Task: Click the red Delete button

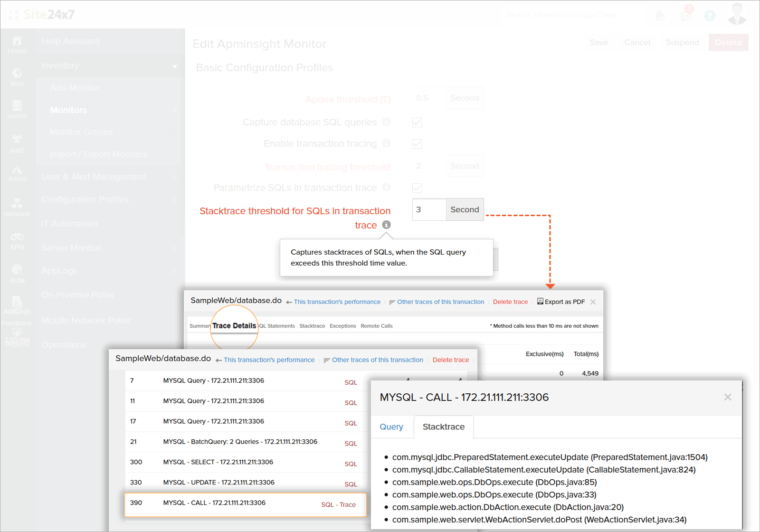Action: [728, 42]
